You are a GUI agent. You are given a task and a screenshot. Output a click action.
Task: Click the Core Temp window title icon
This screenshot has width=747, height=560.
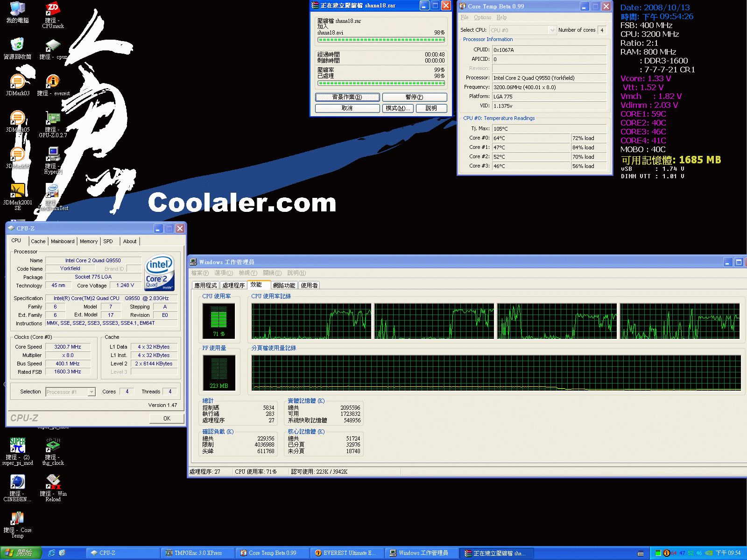click(x=463, y=6)
